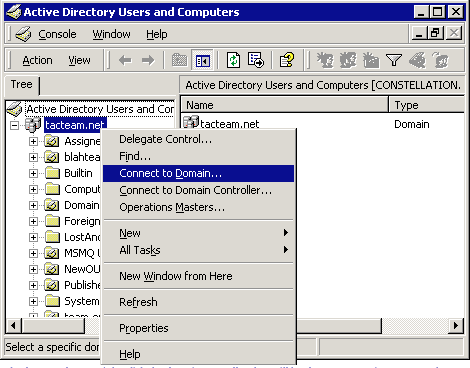Click the Create new organizational unit icon
Viewport: 470px width, 368px height.
pyautogui.click(x=371, y=60)
